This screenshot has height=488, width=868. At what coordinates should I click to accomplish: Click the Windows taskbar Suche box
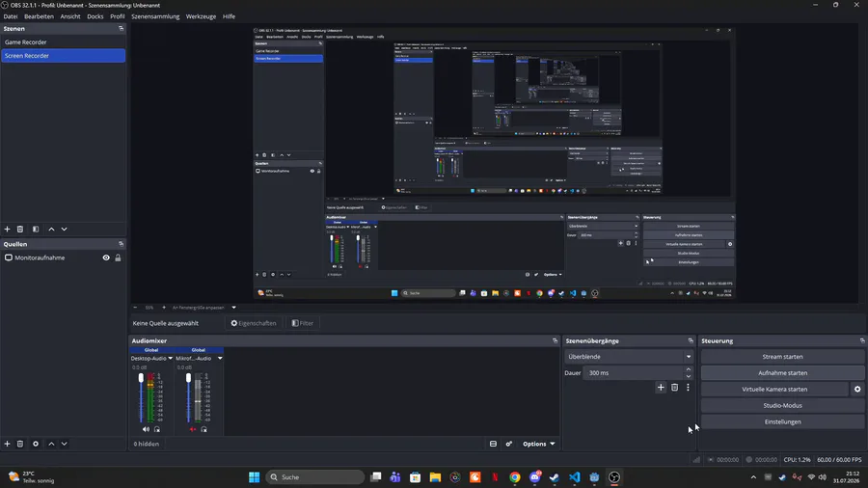click(315, 477)
